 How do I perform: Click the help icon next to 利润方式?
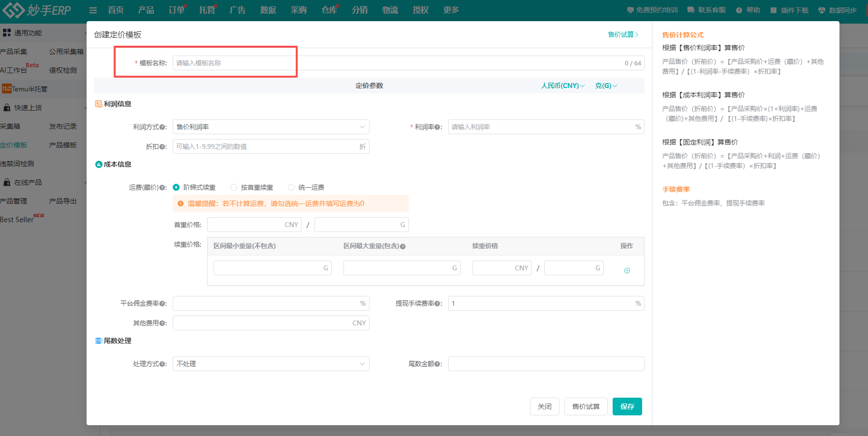(163, 127)
